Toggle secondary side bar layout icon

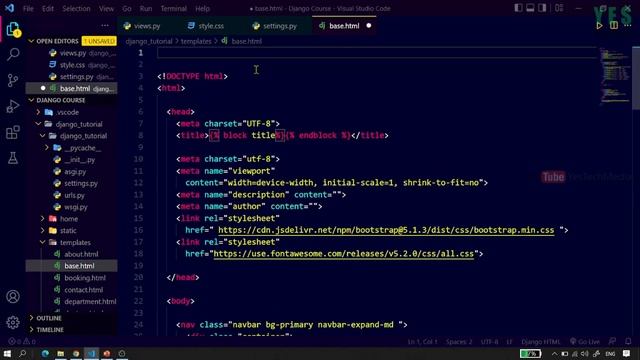click(x=542, y=8)
